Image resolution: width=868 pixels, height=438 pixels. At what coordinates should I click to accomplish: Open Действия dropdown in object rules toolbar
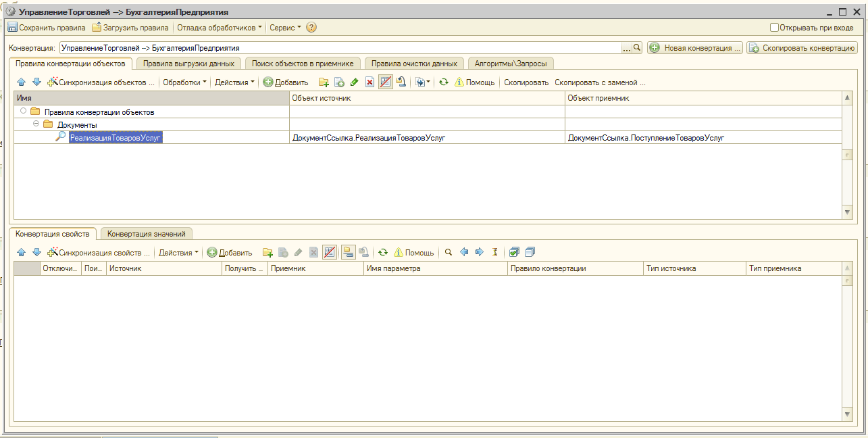234,82
